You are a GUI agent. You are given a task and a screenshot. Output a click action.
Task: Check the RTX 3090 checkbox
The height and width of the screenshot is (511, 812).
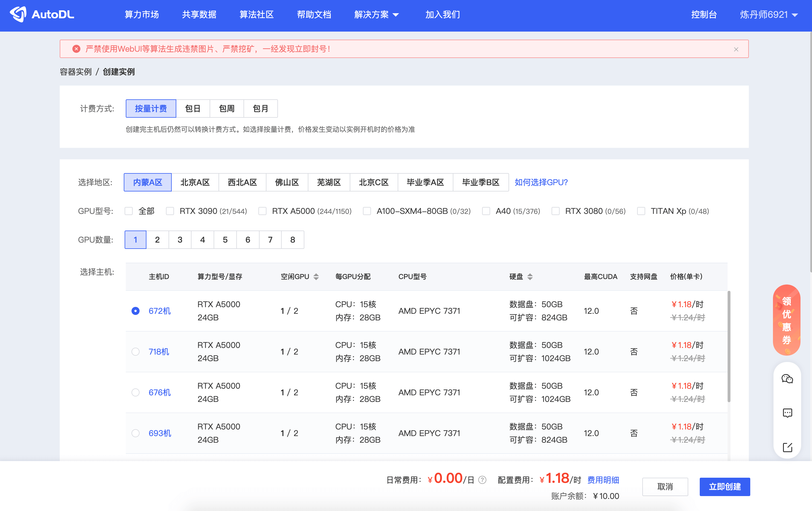click(170, 211)
